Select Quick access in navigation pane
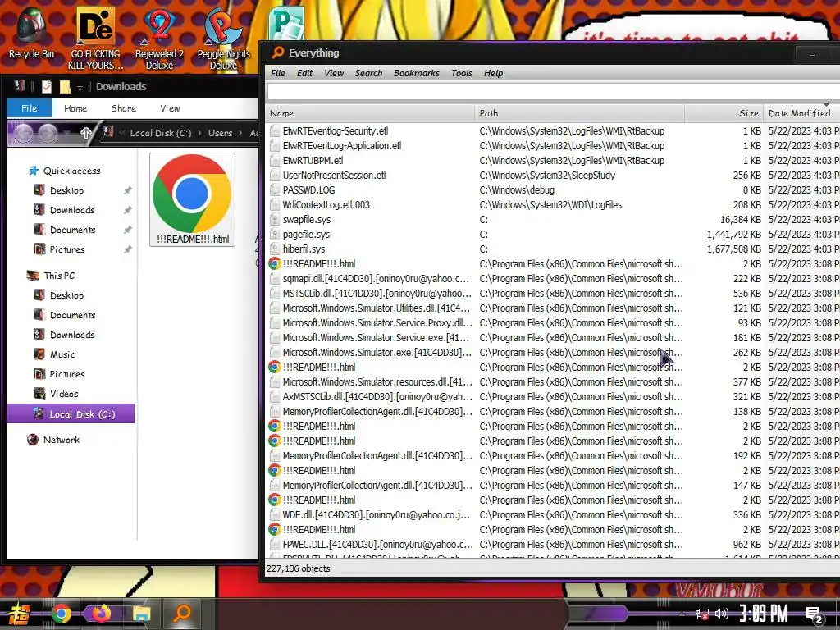Viewport: 840px width, 630px height. tap(72, 171)
